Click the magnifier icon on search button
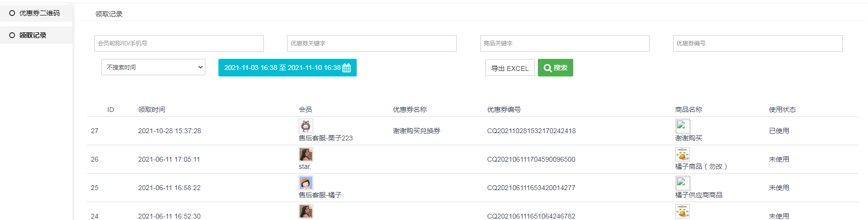Image resolution: width=868 pixels, height=220 pixels. pyautogui.click(x=548, y=68)
